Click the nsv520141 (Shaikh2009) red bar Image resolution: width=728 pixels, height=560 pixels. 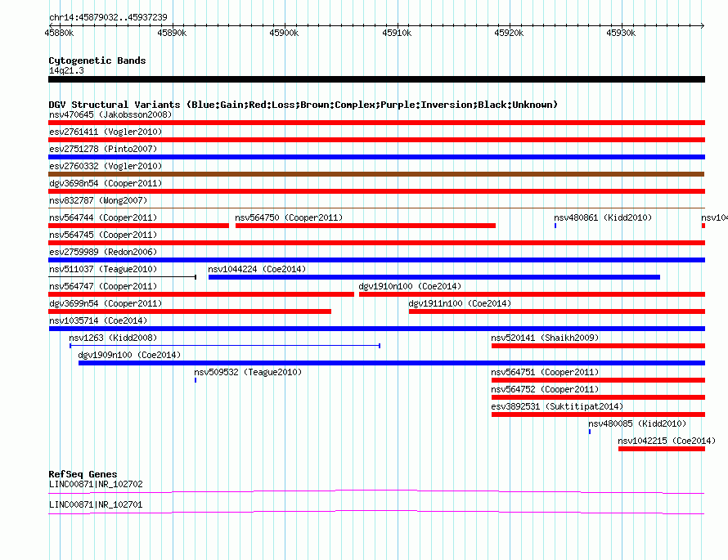point(598,346)
